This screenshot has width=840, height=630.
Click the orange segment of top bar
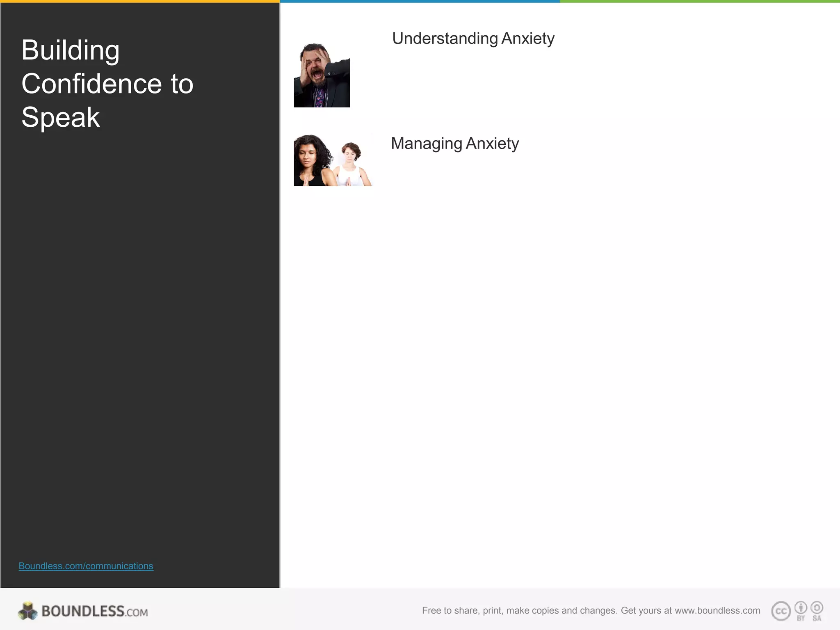139,1
